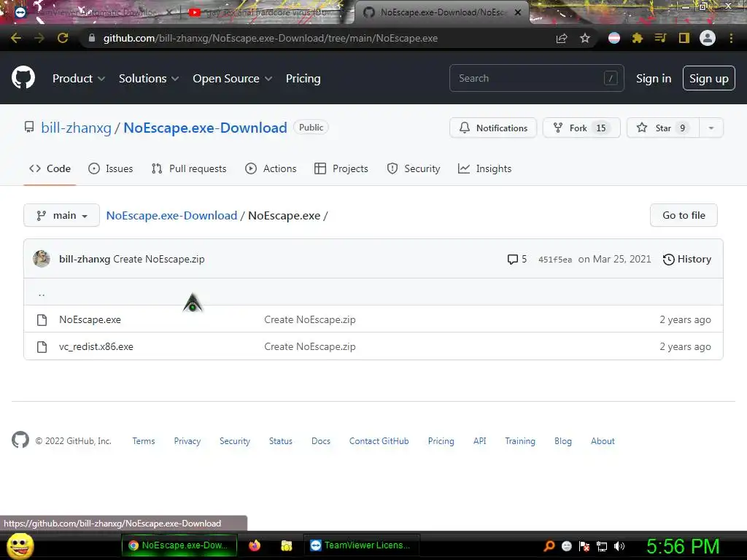This screenshot has width=747, height=560.
Task: Click the Sign in link
Action: pyautogui.click(x=653, y=79)
